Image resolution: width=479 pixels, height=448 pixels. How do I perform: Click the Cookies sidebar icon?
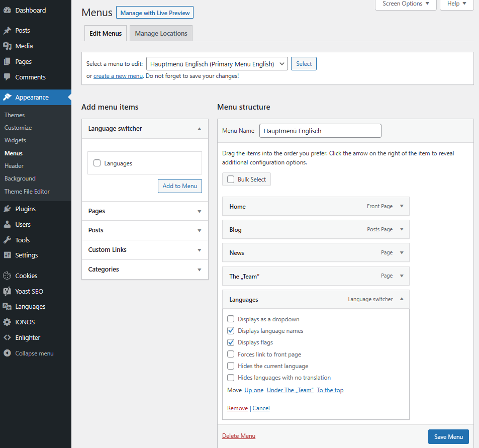[7, 276]
